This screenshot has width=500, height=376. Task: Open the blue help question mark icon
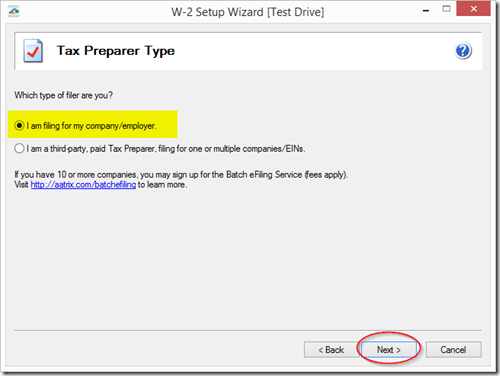coord(463,51)
